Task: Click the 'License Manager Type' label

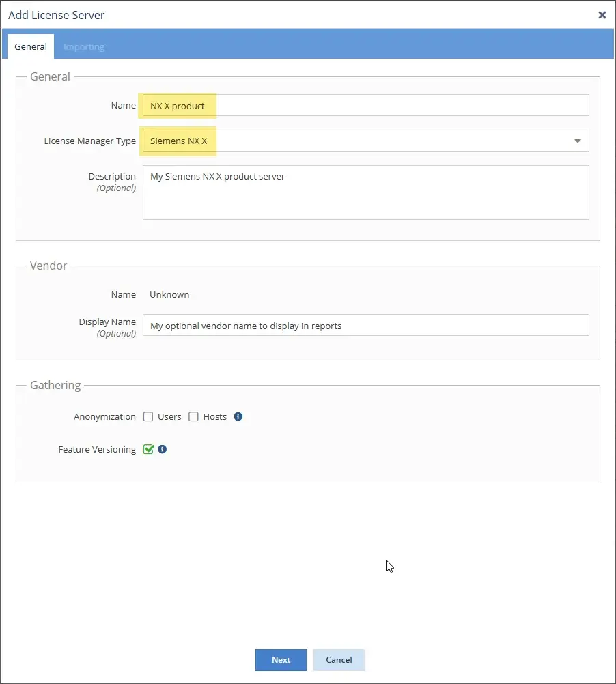Action: [90, 141]
